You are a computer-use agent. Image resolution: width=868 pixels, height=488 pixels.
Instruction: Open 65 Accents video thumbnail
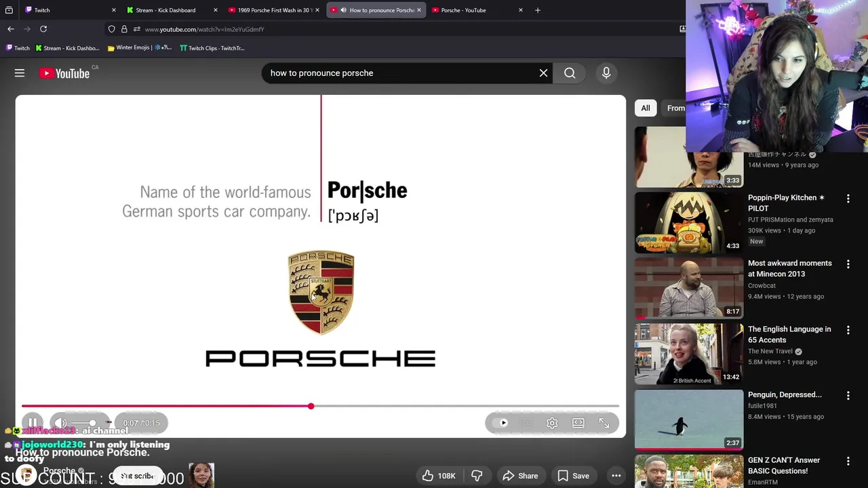tap(689, 354)
